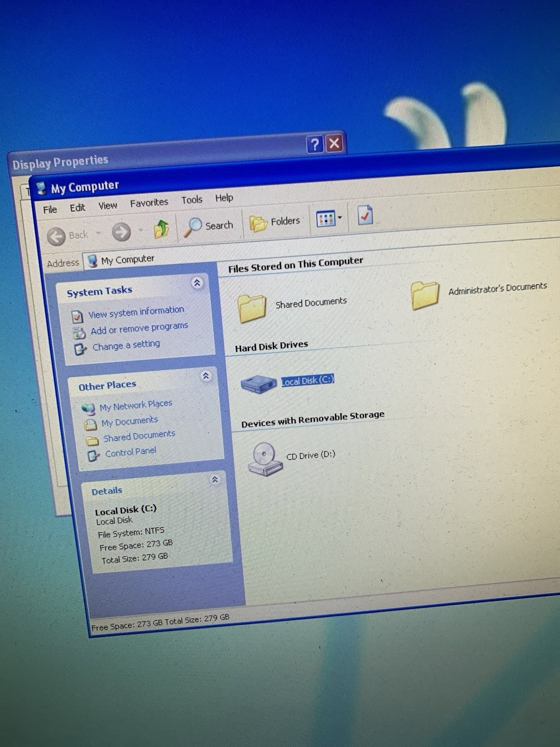Click Change a setting link
This screenshot has width=560, height=747.
tap(126, 345)
